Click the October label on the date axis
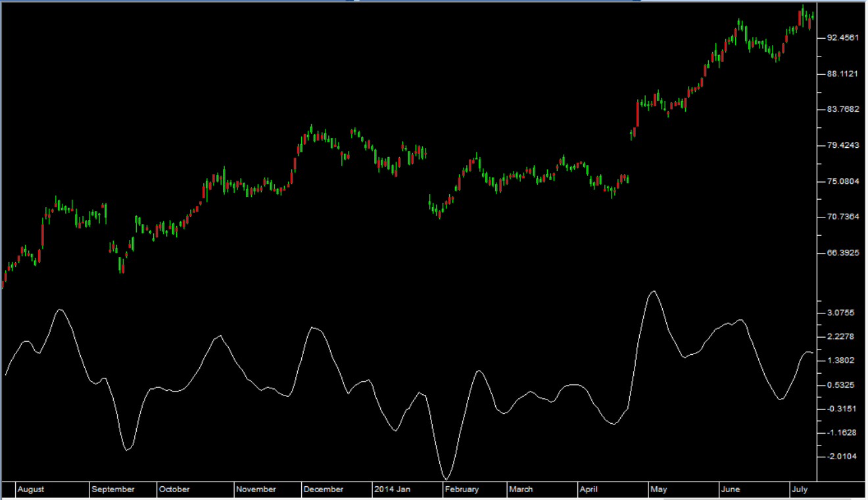The image size is (868, 500). tap(174, 489)
